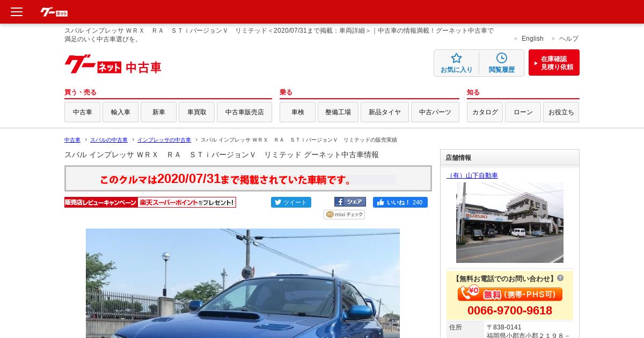Image resolution: width=644 pixels, height=338 pixels.
Task: Click 店舗情報 panel header
Action: coord(510,157)
